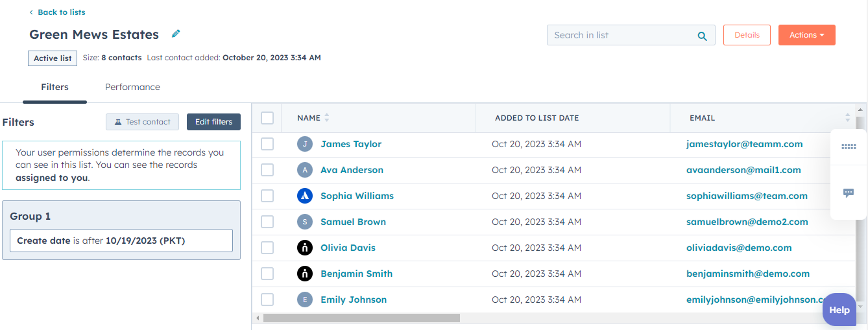
Task: Click the keypad grid icon on right
Action: [848, 147]
